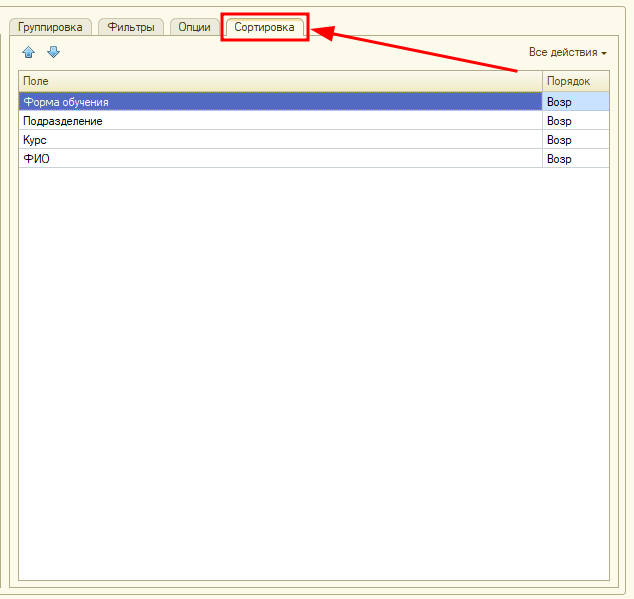
Task: Open the Фильтры tab
Action: click(x=131, y=27)
